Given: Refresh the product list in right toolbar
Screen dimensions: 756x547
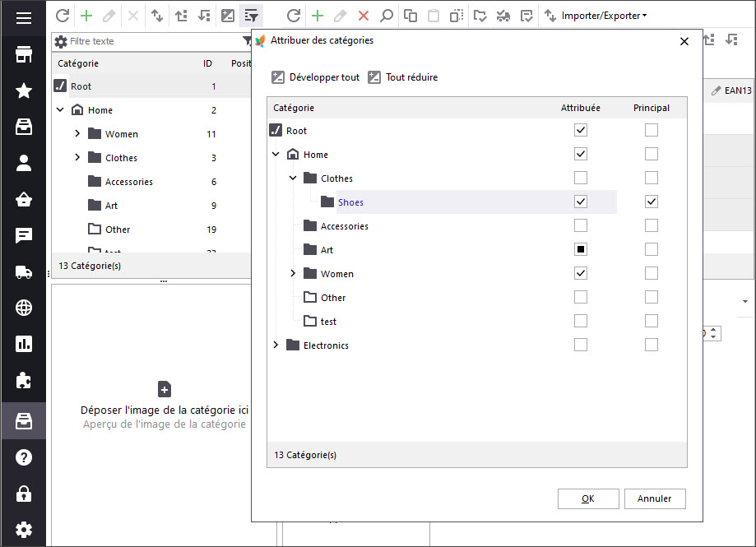Looking at the screenshot, I should click(x=294, y=16).
